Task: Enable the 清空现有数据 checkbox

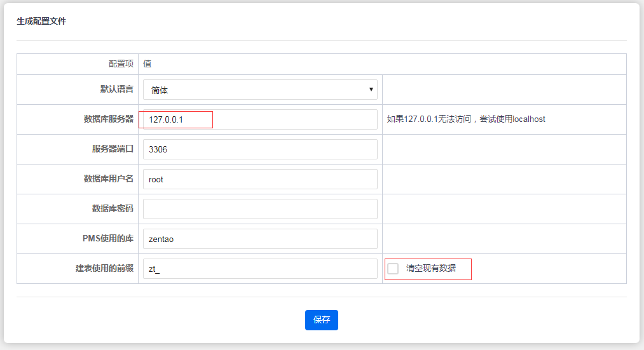Action: pos(393,269)
